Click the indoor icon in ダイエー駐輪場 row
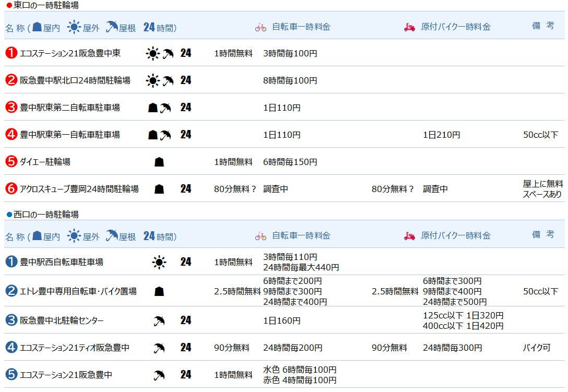Viewport: 568px width, 392px height. [159, 162]
